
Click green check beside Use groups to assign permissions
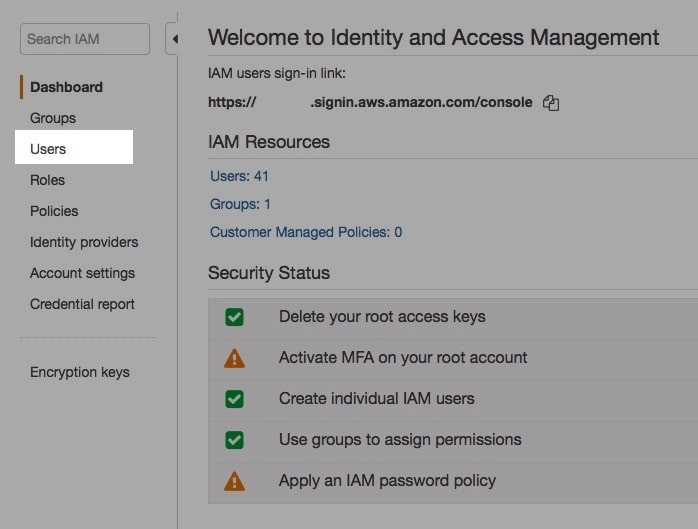(x=234, y=440)
